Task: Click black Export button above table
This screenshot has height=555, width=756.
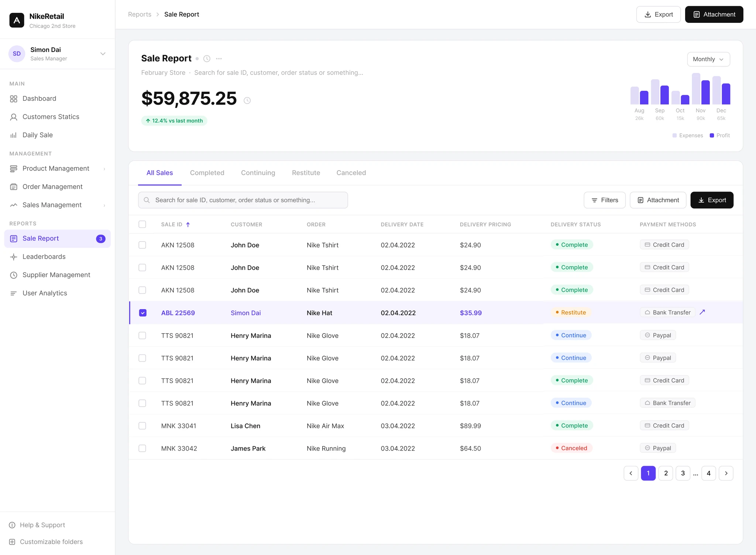Action: pos(712,200)
